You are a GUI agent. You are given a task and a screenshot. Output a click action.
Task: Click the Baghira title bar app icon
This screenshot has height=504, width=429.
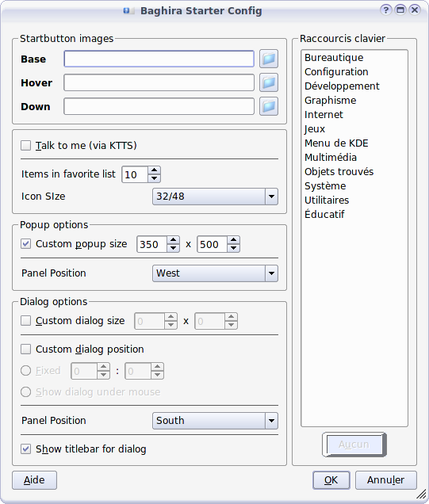[x=127, y=11]
